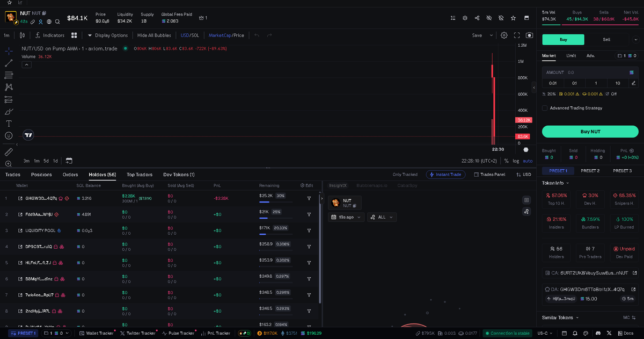Expand the Token Info section
Image resolution: width=644 pixels, height=339 pixels.
[555, 183]
